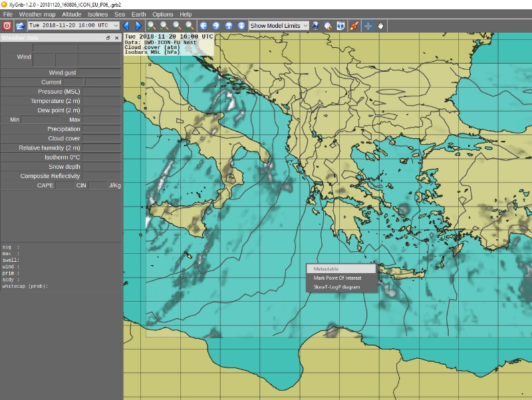The width and height of the screenshot is (532, 400).
Task: Open the Isolines menu
Action: point(98,14)
